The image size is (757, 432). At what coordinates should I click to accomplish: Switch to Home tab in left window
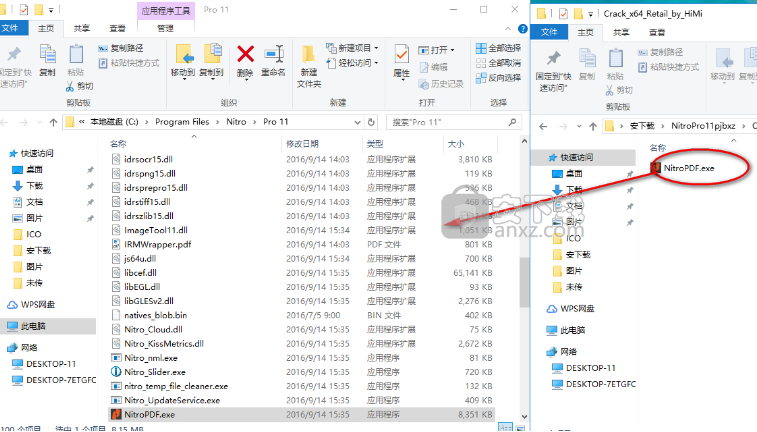(x=46, y=28)
